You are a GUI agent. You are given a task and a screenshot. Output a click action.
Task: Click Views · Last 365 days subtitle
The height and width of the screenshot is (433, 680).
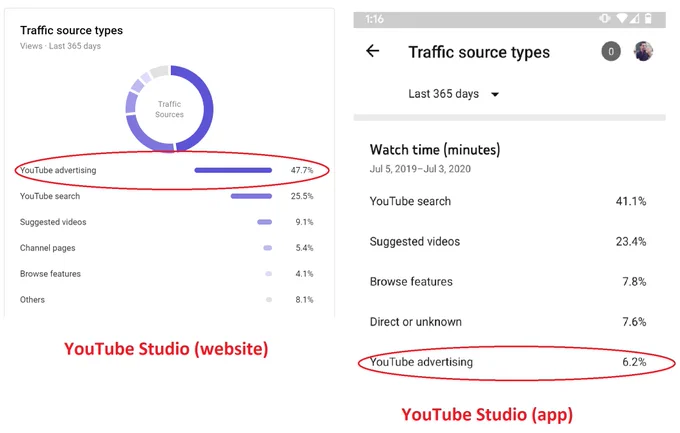(60, 46)
